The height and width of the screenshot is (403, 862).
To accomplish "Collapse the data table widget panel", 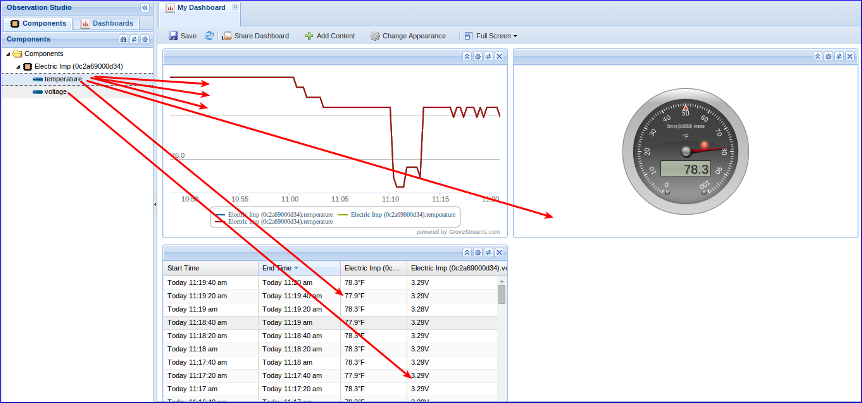I will pos(467,253).
